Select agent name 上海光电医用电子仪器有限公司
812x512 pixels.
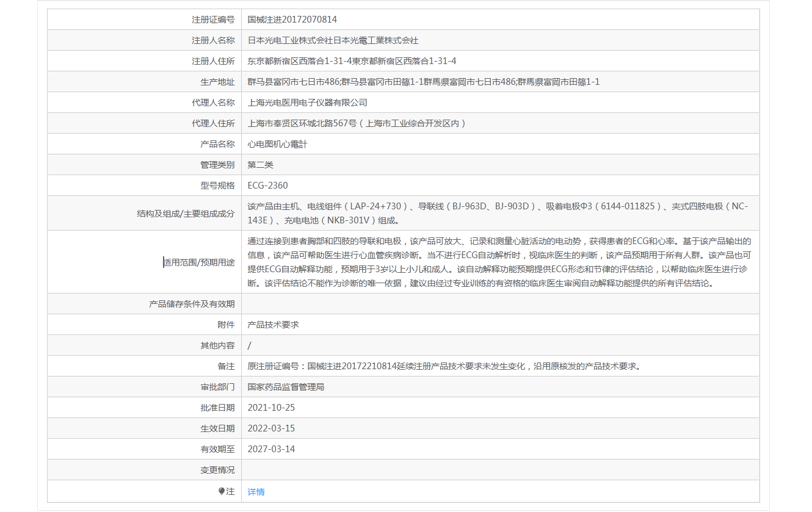click(307, 103)
